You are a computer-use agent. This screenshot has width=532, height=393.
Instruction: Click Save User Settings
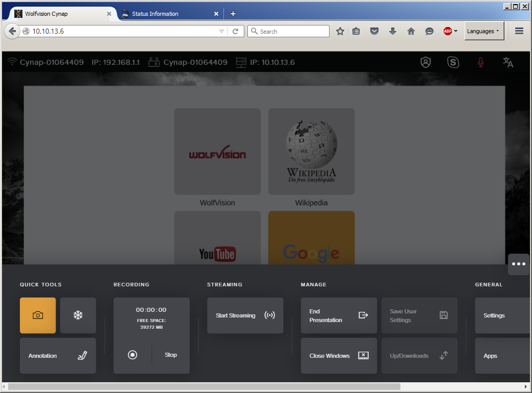(x=419, y=315)
